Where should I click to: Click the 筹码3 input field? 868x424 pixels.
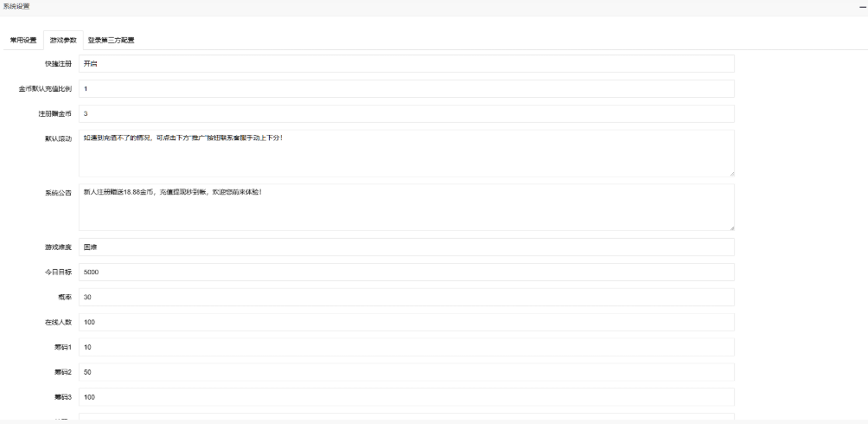[406, 397]
